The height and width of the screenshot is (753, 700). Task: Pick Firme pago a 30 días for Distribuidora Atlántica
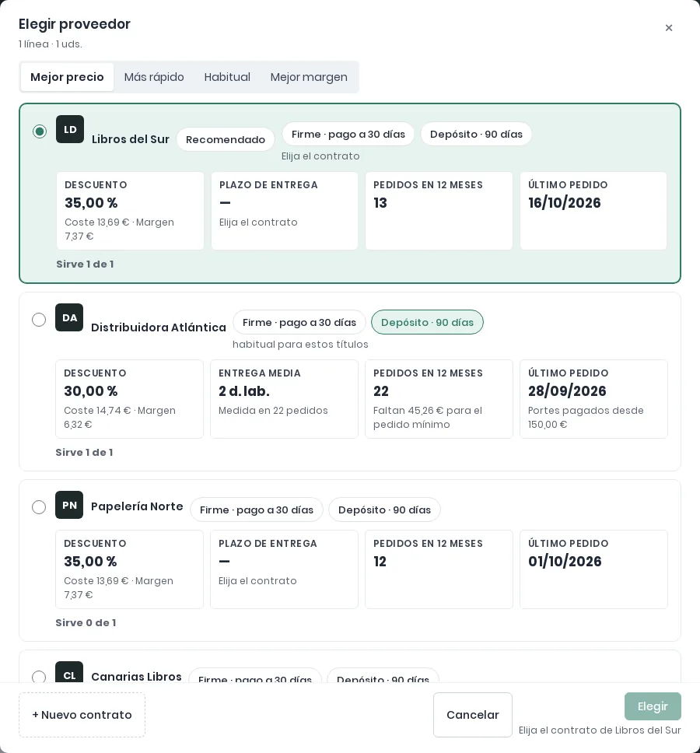[299, 322]
